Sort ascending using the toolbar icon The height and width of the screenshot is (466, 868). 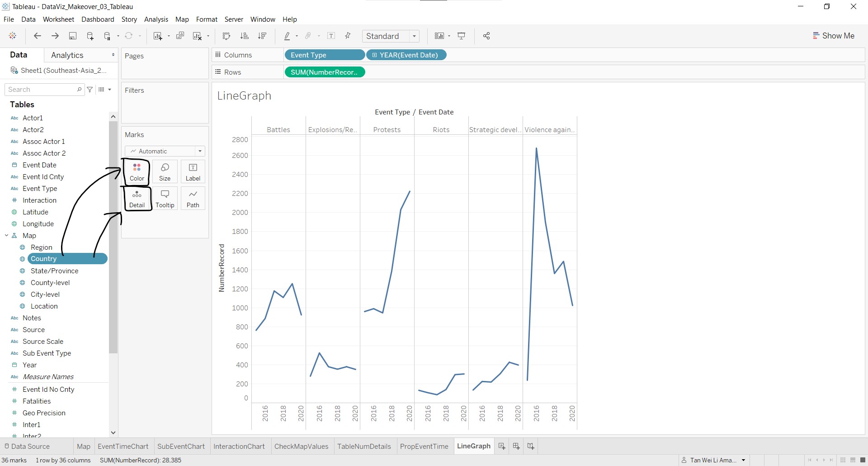tap(245, 36)
